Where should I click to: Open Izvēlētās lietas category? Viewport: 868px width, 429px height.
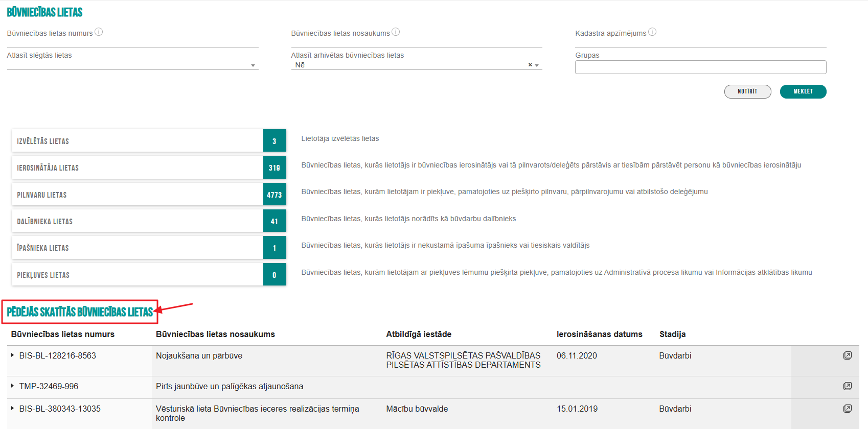coord(149,140)
